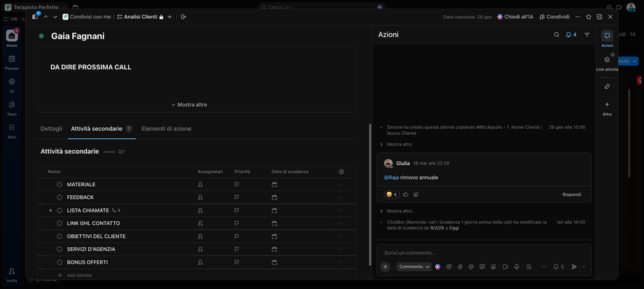Switch to the Dettagli tab
This screenshot has width=644, height=289.
(x=51, y=129)
